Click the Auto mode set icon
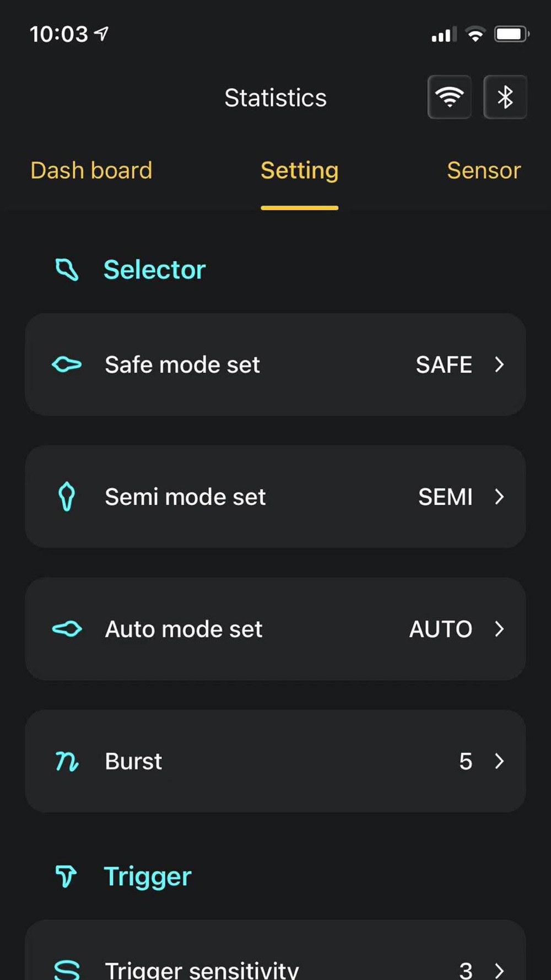This screenshot has height=980, width=551. tap(67, 629)
